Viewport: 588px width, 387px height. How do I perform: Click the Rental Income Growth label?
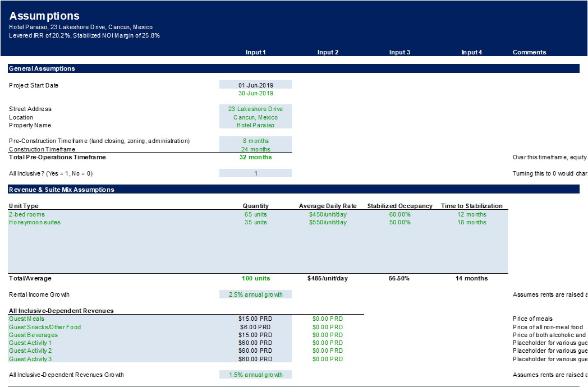[x=39, y=294]
